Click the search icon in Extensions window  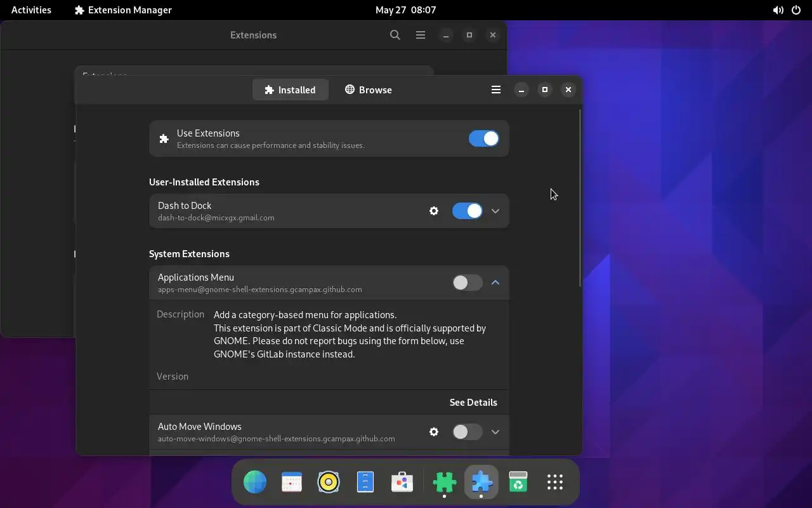(395, 35)
